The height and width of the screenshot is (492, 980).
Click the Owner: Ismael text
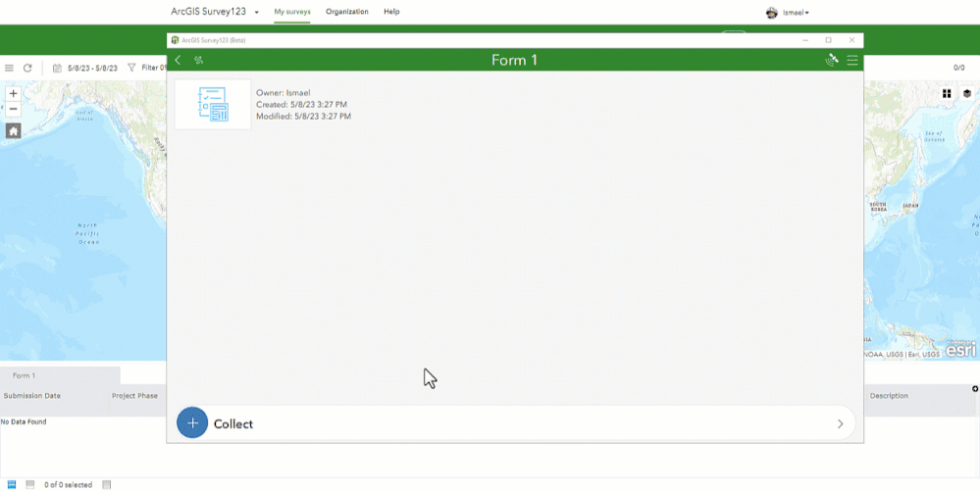284,93
